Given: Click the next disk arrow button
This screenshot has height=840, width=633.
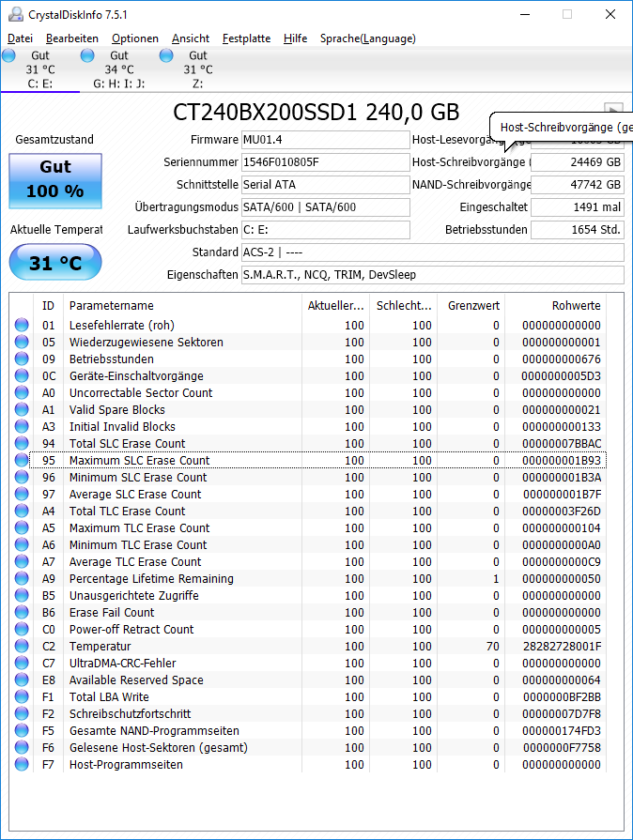Looking at the screenshot, I should pyautogui.click(x=613, y=108).
